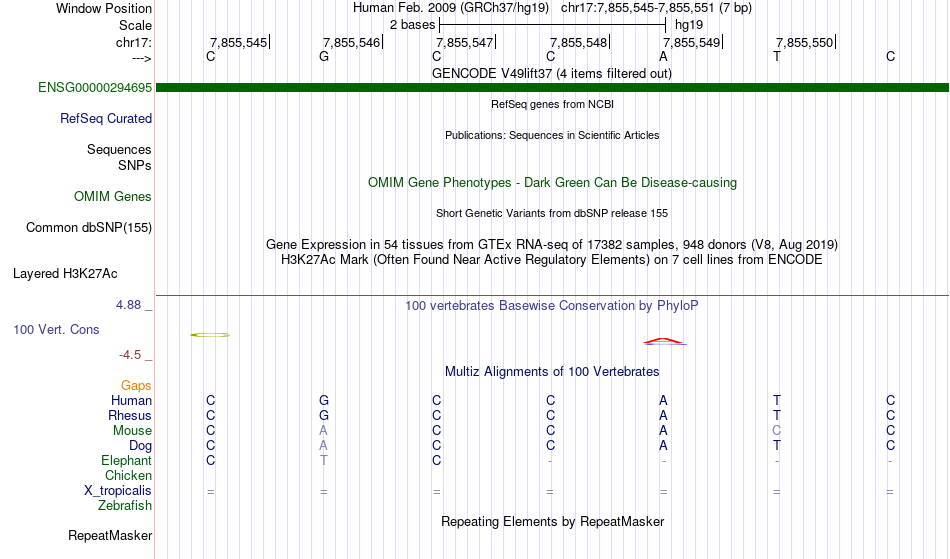Click Multiz Alignments of 100 Vertebrates title

[552, 372]
